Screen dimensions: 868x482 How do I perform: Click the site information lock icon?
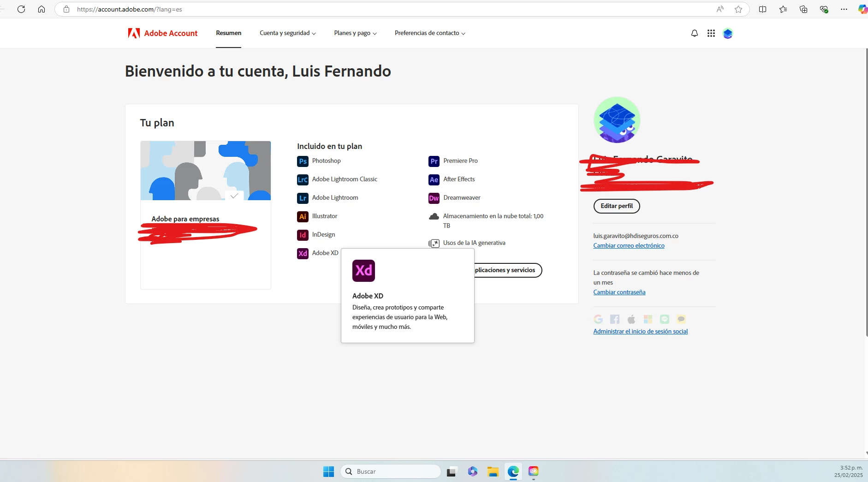click(x=66, y=9)
